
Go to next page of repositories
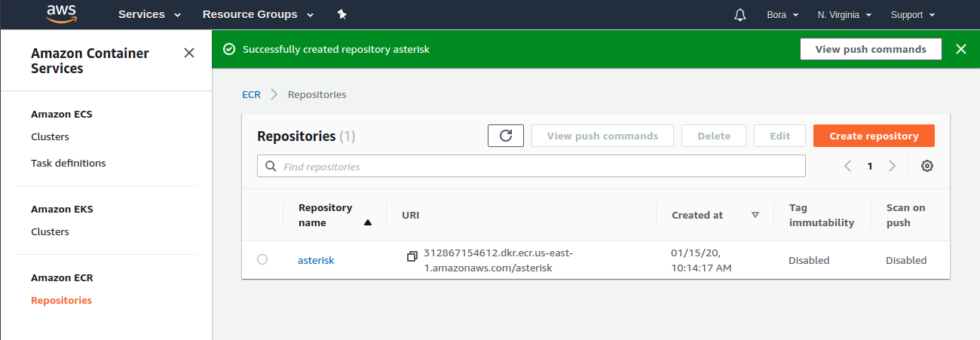click(x=893, y=166)
